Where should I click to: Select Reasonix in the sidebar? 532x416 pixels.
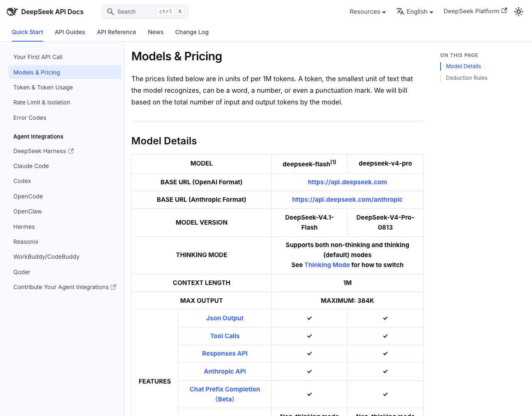tap(65, 242)
